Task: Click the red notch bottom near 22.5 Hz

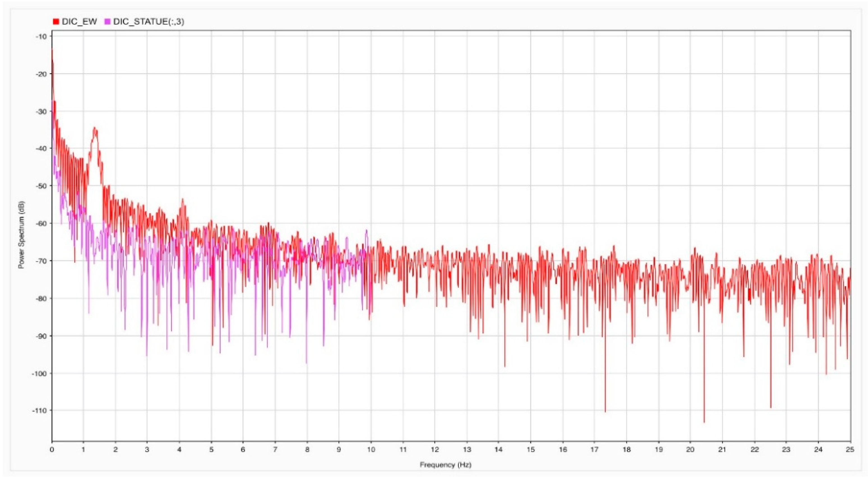Action: (x=771, y=407)
